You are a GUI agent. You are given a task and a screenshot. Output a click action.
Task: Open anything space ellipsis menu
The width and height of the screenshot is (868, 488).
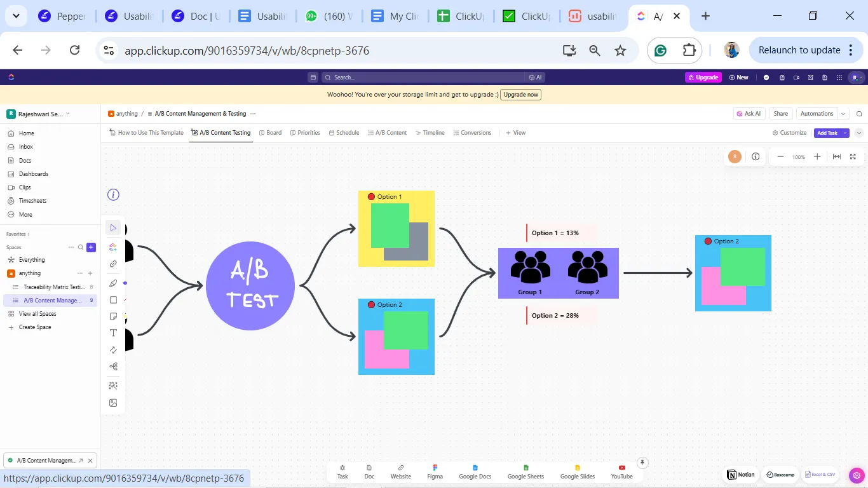[x=80, y=273]
